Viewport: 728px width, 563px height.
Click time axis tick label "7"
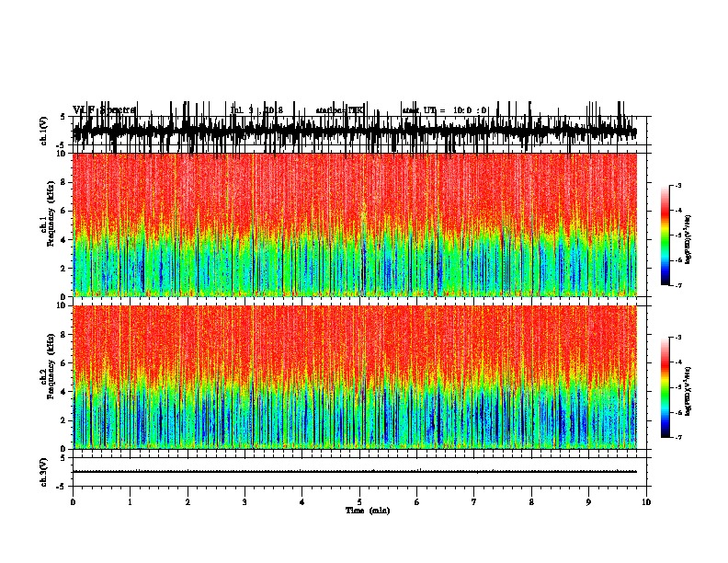(x=474, y=502)
